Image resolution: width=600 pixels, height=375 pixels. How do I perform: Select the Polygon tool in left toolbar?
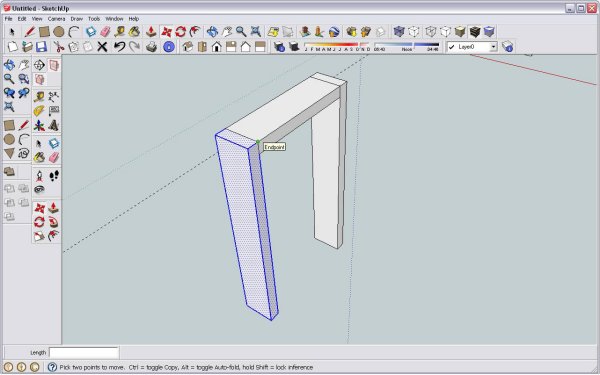(9, 154)
